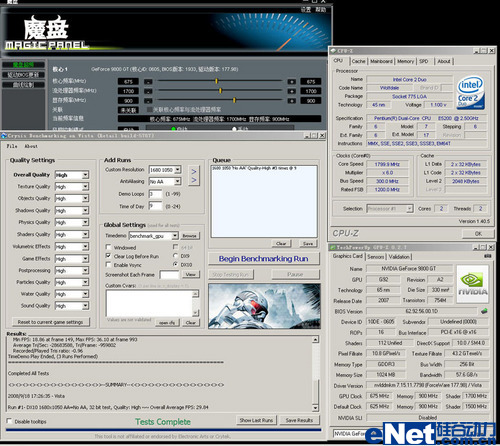Screen dimensions: 500x446
Task: Click Crysis artwork thumbnail
Action: (x=264, y=306)
